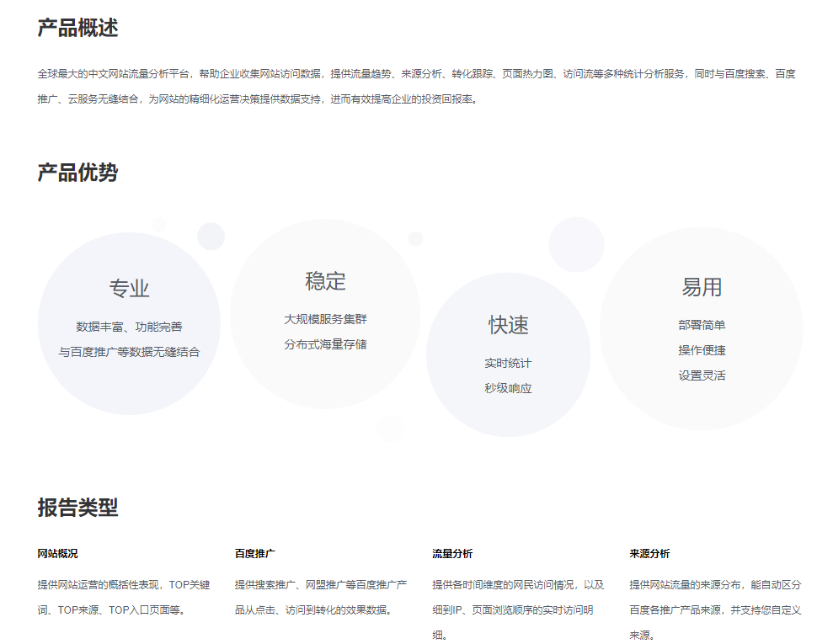Click the product overview paragraph text
The height and width of the screenshot is (644, 833).
pos(416,86)
